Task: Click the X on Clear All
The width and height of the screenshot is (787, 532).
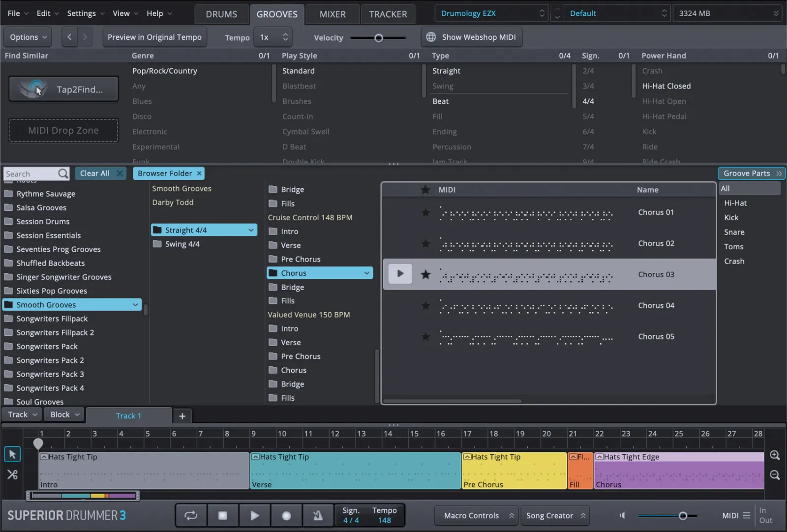Action: coord(120,173)
